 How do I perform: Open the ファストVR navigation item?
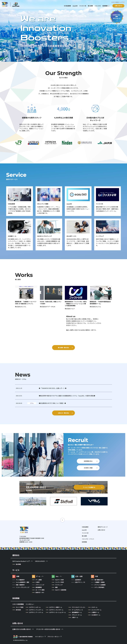point(83,6)
